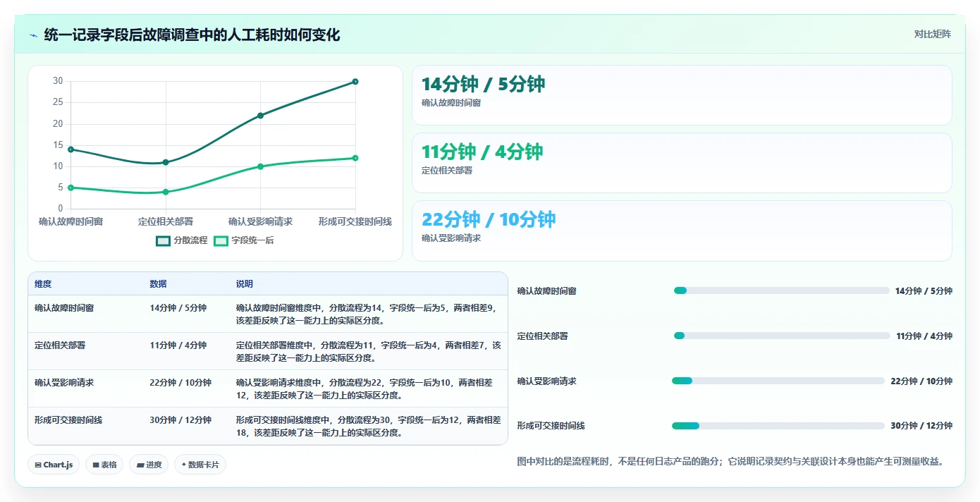
Task: Click the 进度 tag
Action: pyautogui.click(x=149, y=465)
